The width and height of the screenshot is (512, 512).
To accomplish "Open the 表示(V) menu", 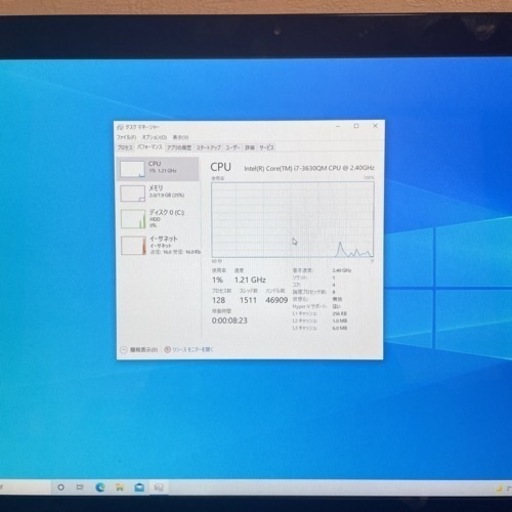I will tap(180, 137).
